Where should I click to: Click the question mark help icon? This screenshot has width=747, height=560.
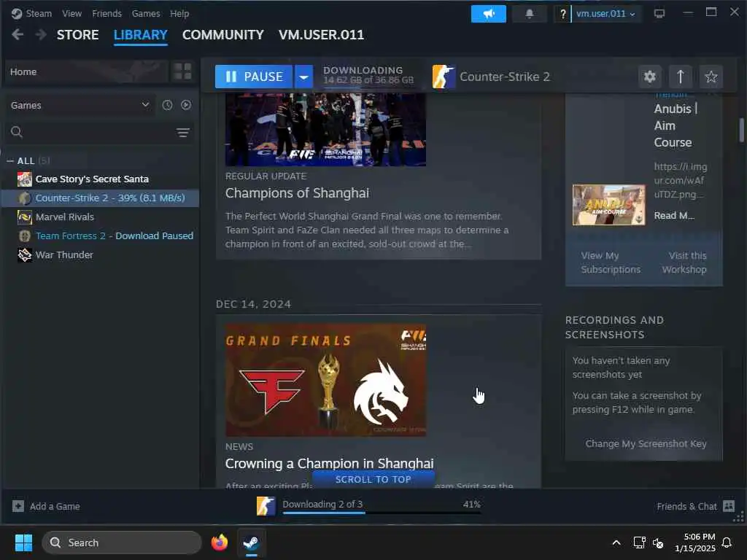point(562,14)
